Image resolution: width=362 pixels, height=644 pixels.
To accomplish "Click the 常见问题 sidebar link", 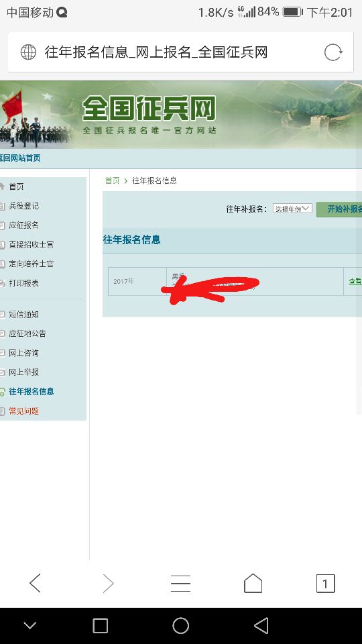I will (x=24, y=411).
